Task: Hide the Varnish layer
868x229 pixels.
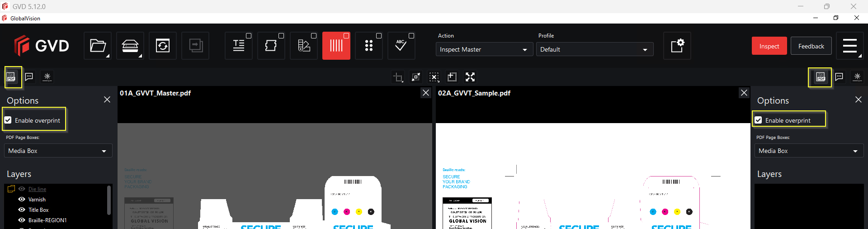Action: coord(22,199)
